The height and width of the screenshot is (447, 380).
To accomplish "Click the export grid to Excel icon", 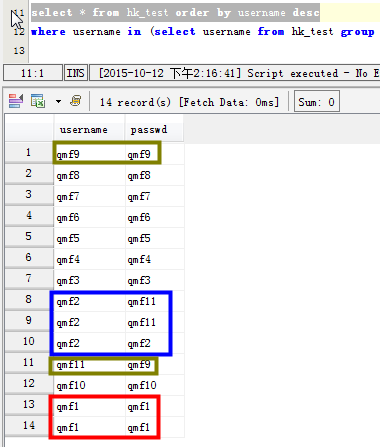I will coord(38,101).
